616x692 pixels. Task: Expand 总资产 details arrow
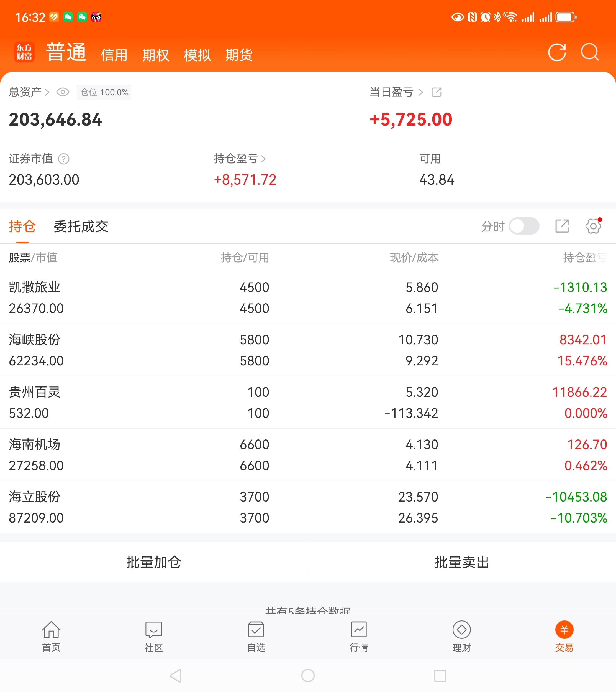(x=47, y=92)
